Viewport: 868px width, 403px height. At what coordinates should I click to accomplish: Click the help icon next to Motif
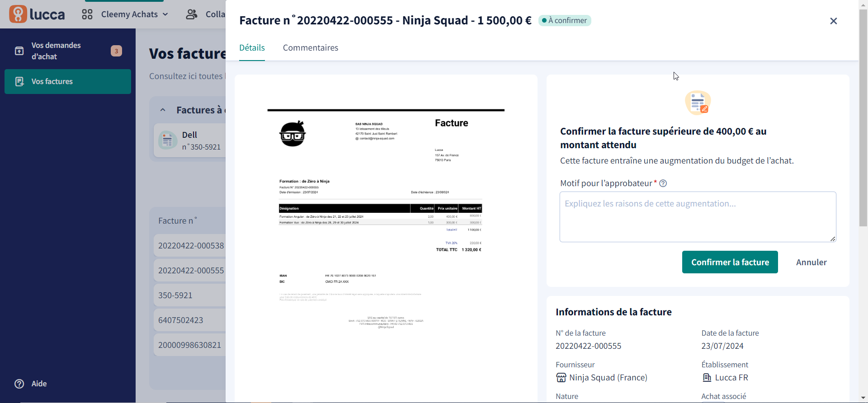663,183
